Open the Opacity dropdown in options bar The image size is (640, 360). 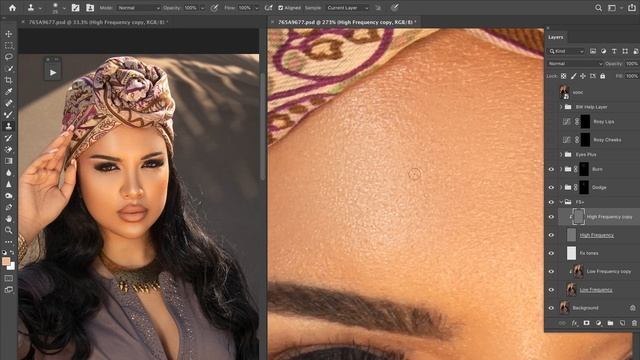[x=202, y=8]
